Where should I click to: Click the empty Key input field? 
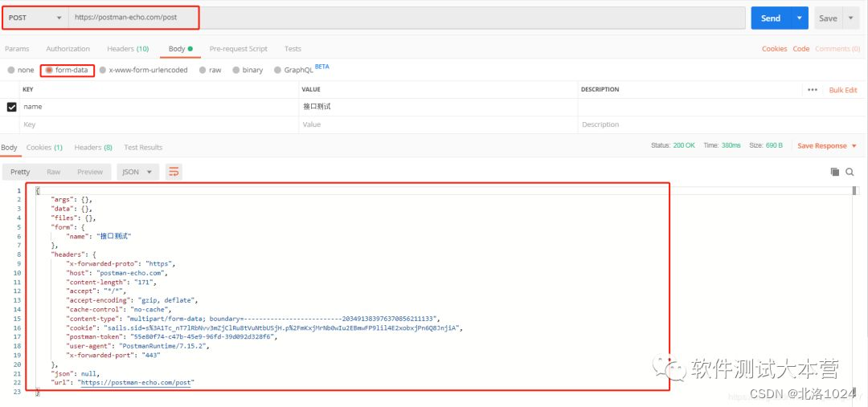[x=159, y=124]
